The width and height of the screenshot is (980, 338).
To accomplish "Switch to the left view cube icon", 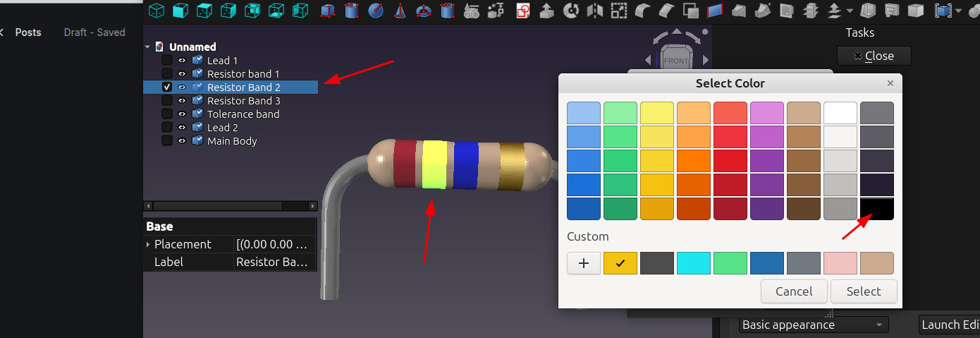I will (x=300, y=11).
